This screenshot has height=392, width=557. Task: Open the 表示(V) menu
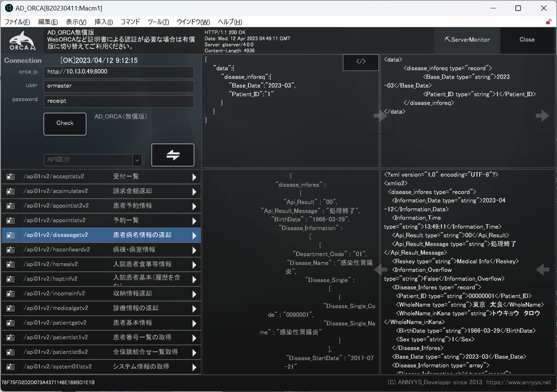click(76, 22)
